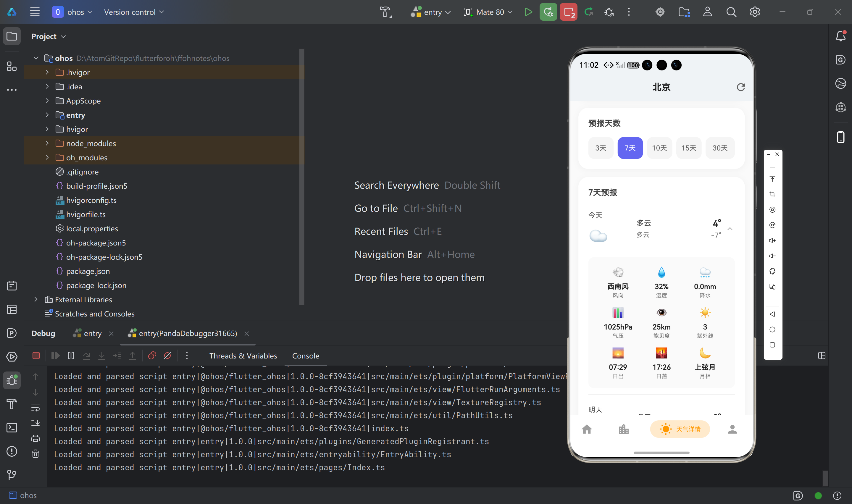Open Search Everywhere magnifier icon

731,12
